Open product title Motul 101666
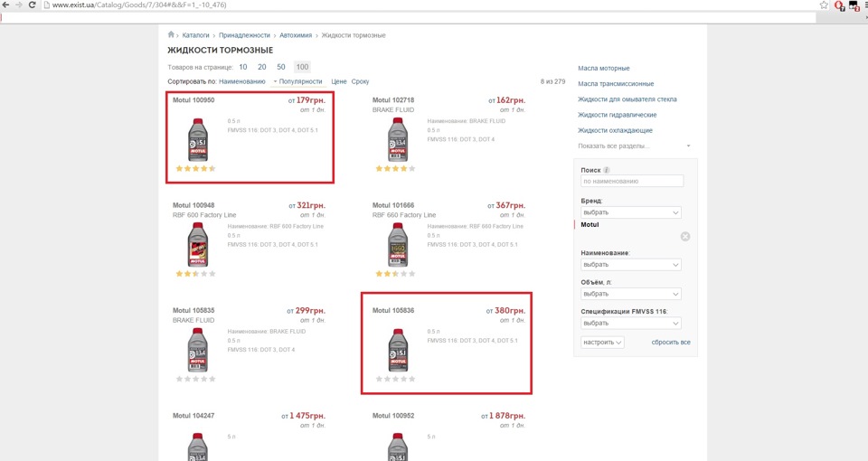 pos(393,205)
